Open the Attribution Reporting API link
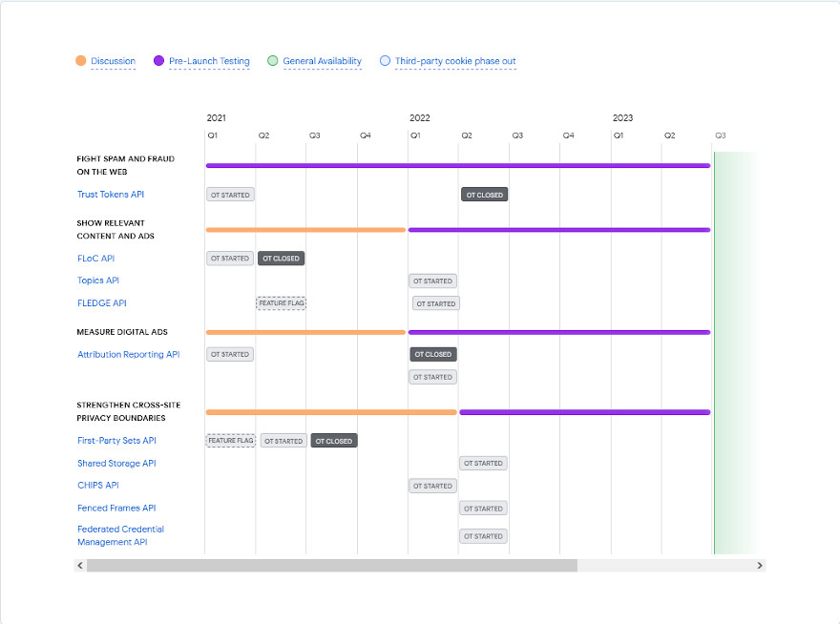 click(x=128, y=354)
